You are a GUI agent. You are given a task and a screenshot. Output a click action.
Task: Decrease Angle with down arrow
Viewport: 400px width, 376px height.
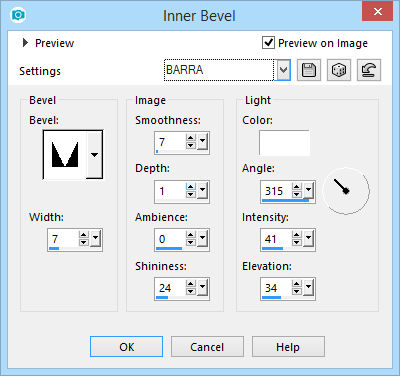tap(297, 195)
